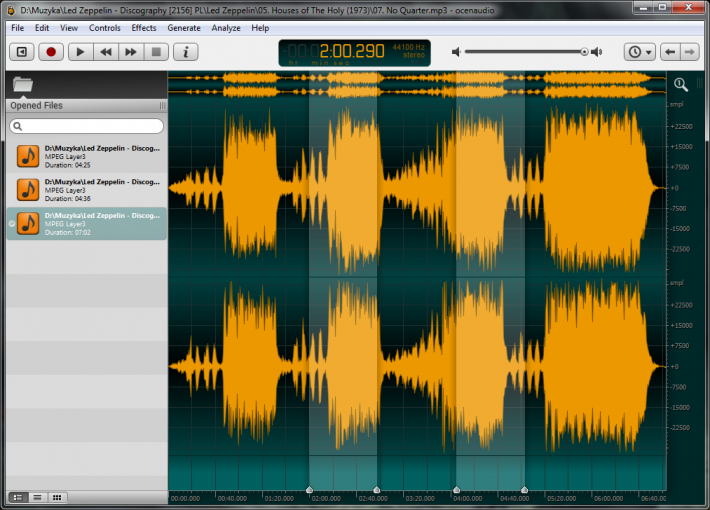Toggle the sidebar panel button

coord(22,52)
